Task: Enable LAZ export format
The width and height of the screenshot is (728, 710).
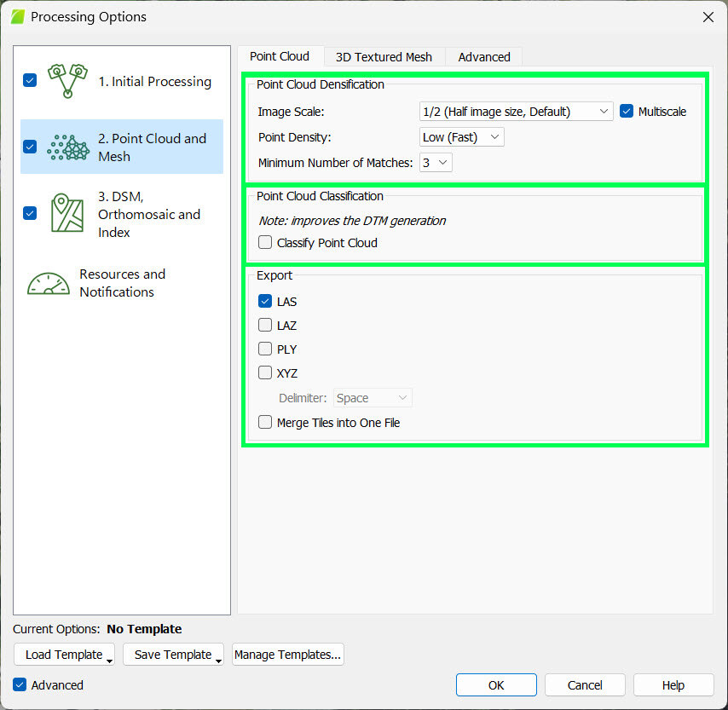Action: click(x=265, y=325)
